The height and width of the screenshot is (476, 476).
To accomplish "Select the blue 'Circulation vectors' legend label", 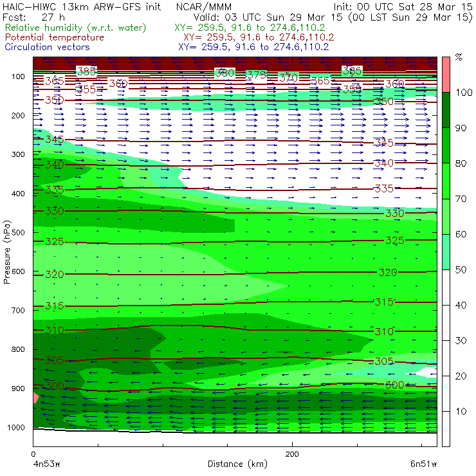I will click(47, 47).
